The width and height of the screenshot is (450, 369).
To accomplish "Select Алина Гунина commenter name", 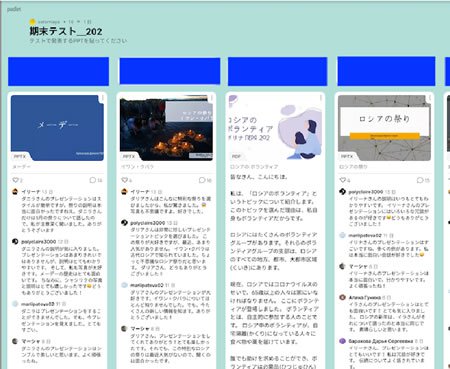I will point(365,297).
